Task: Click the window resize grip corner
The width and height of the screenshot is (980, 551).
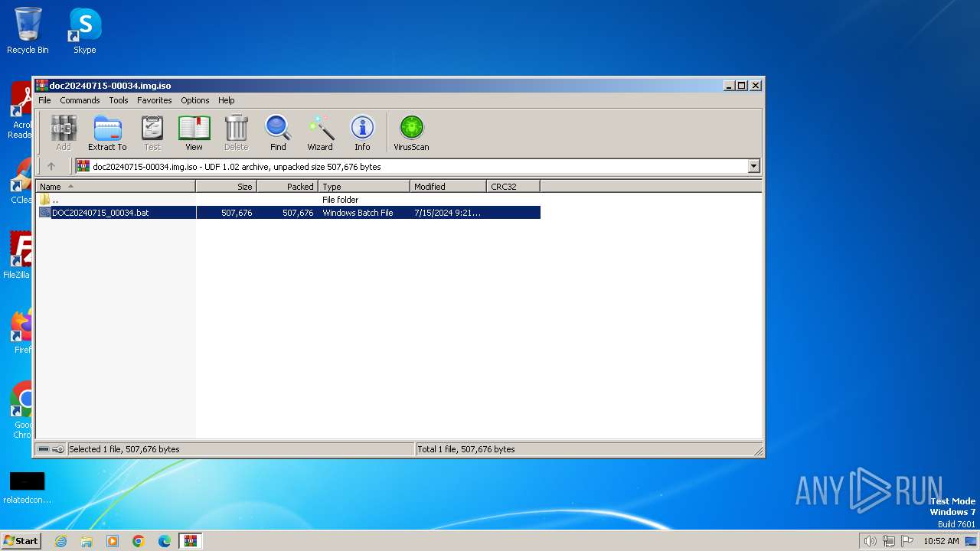Action: click(x=758, y=451)
